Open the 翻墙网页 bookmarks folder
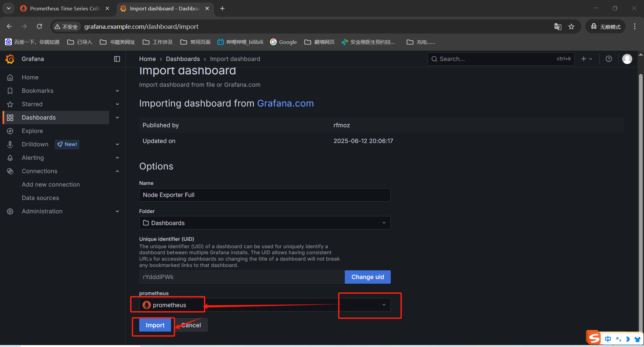Image resolution: width=644 pixels, height=347 pixels. click(x=319, y=42)
